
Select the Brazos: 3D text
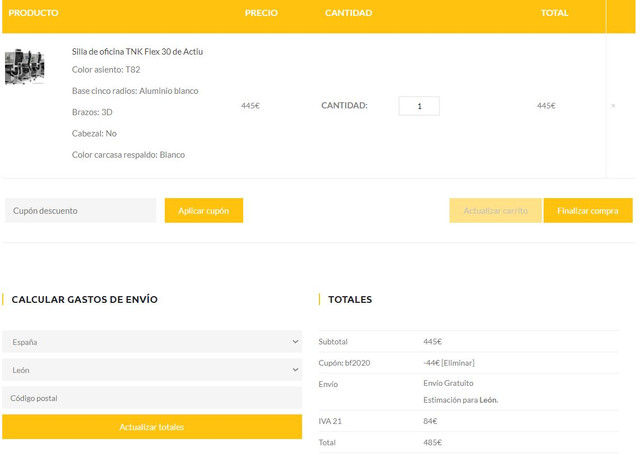(92, 112)
